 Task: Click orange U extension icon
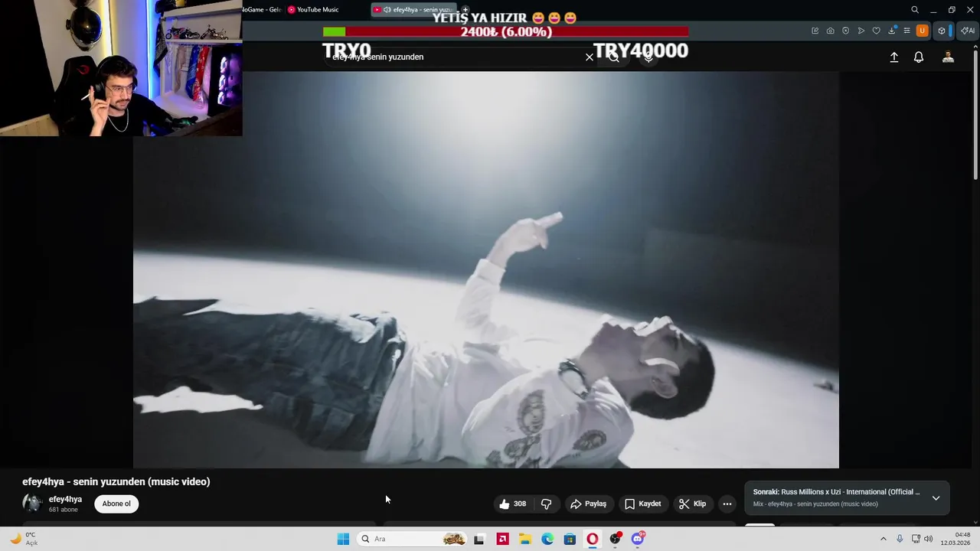pyautogui.click(x=923, y=31)
